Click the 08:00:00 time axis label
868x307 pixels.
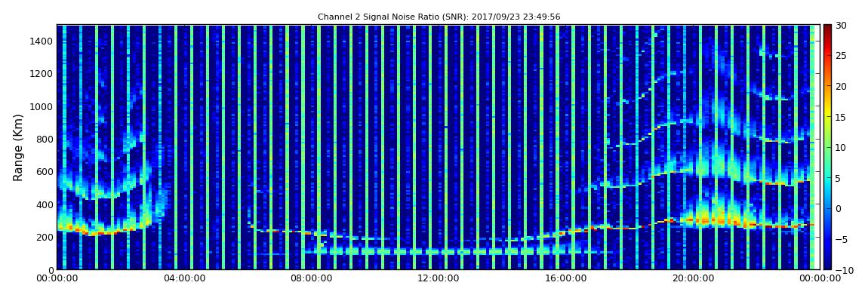click(312, 278)
